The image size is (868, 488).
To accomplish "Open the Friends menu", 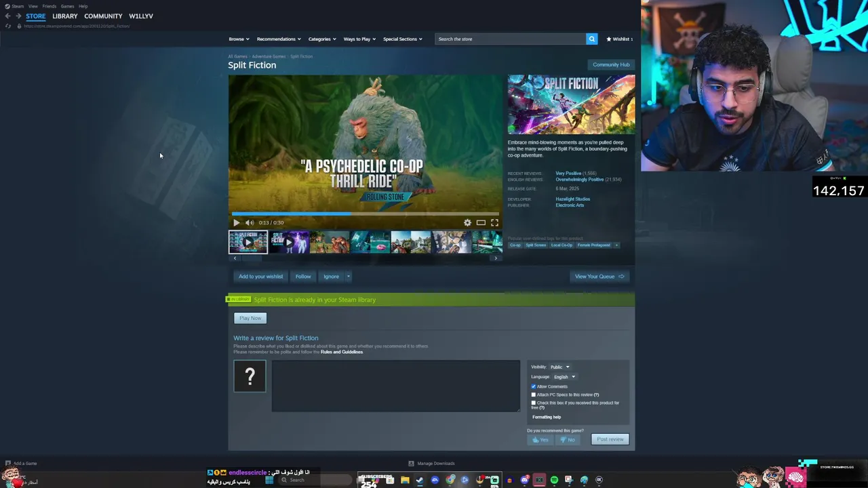I will pyautogui.click(x=49, y=6).
